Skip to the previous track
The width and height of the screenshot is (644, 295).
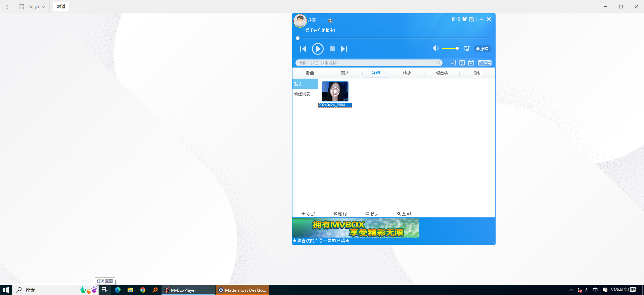pos(303,49)
